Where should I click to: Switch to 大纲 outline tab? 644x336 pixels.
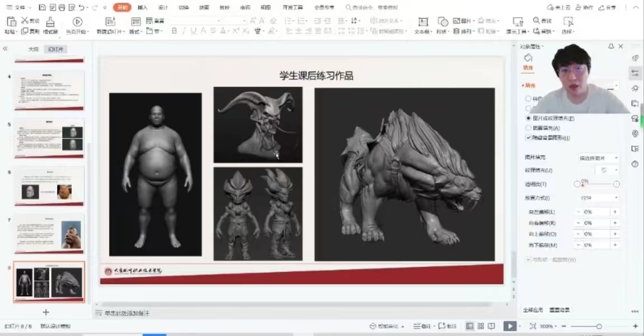point(34,49)
